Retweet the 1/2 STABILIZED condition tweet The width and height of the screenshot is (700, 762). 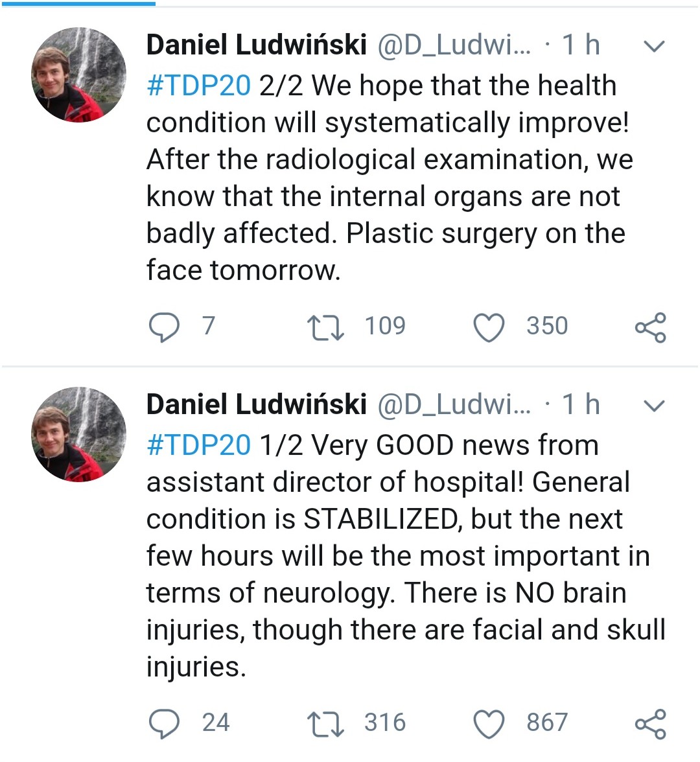pos(326,723)
